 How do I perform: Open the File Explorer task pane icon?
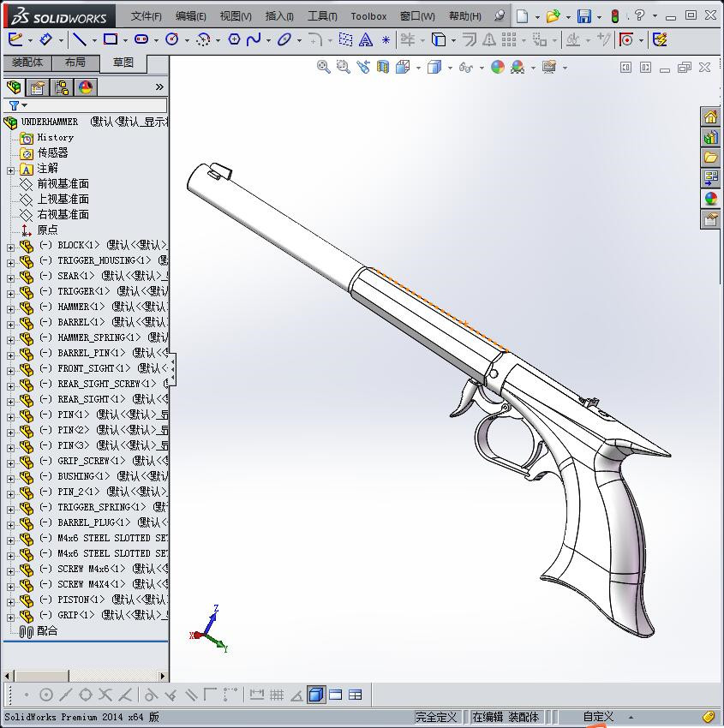coord(710,158)
